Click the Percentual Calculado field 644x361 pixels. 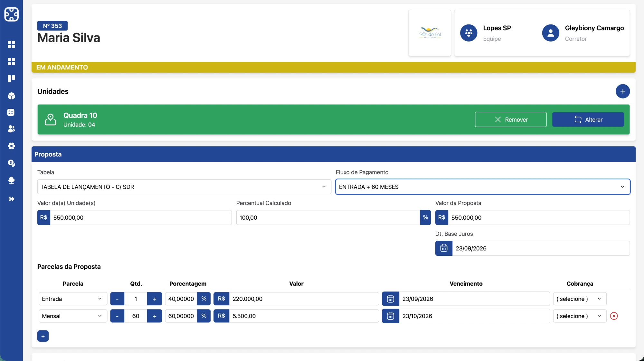pos(328,218)
